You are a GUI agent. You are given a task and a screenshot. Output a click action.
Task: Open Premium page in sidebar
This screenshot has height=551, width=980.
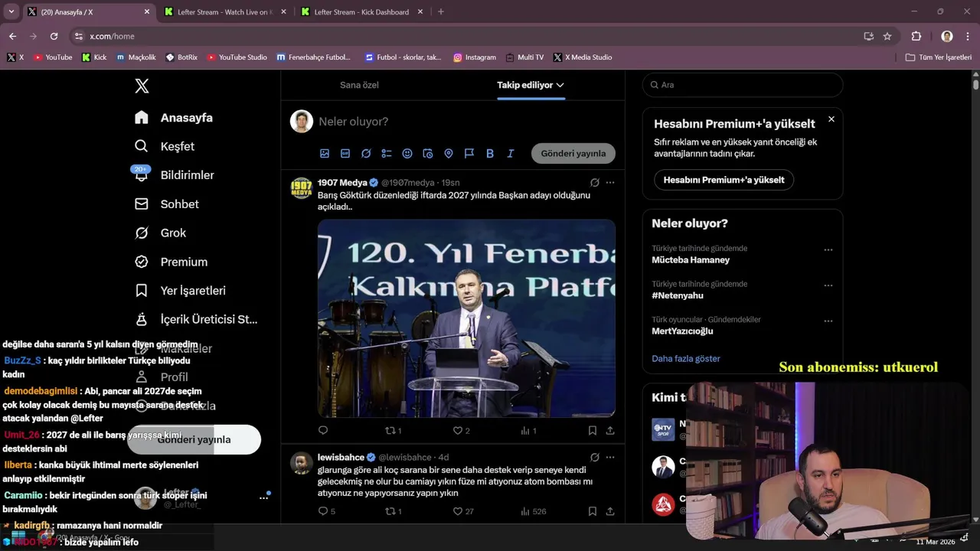point(171,262)
